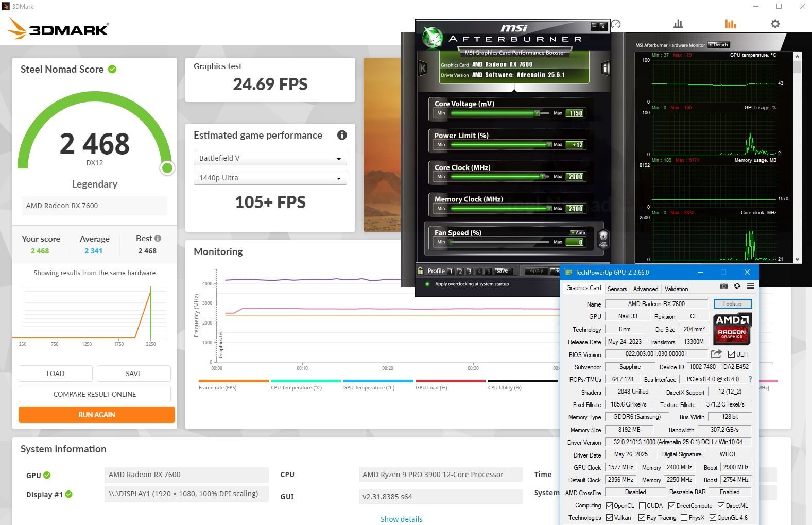Open the GPU-Z hamburger menu
Image resolution: width=812 pixels, height=525 pixels.
[x=750, y=286]
